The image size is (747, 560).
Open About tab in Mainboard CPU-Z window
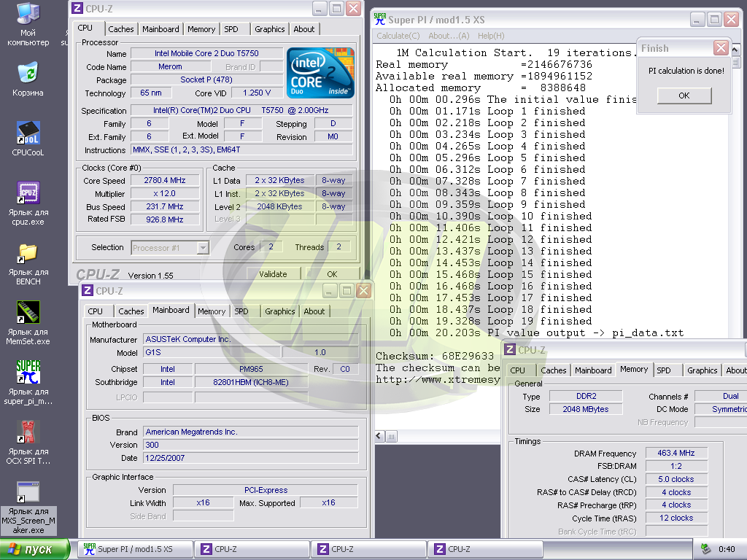click(314, 311)
